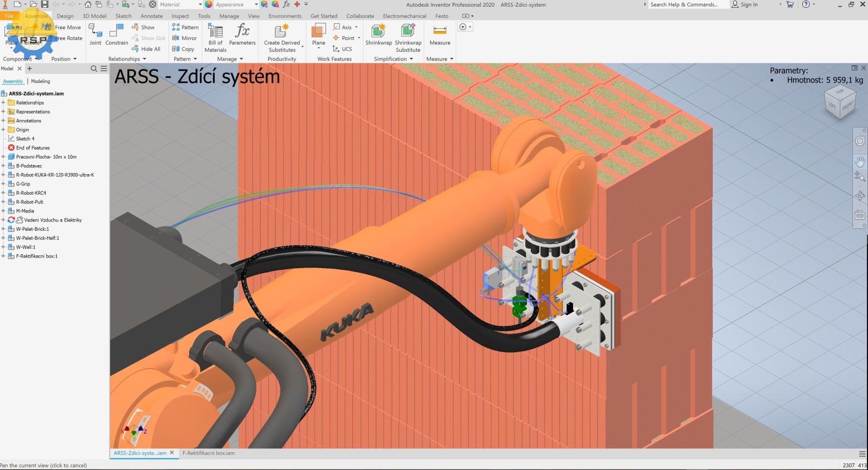Expand the Origin folder in model tree
The height and width of the screenshot is (470, 868).
(x=3, y=130)
